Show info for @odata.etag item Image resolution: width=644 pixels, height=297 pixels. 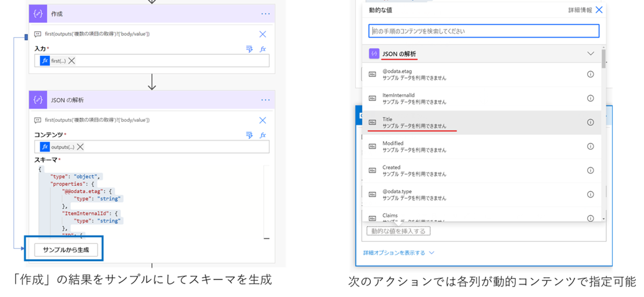tap(590, 75)
